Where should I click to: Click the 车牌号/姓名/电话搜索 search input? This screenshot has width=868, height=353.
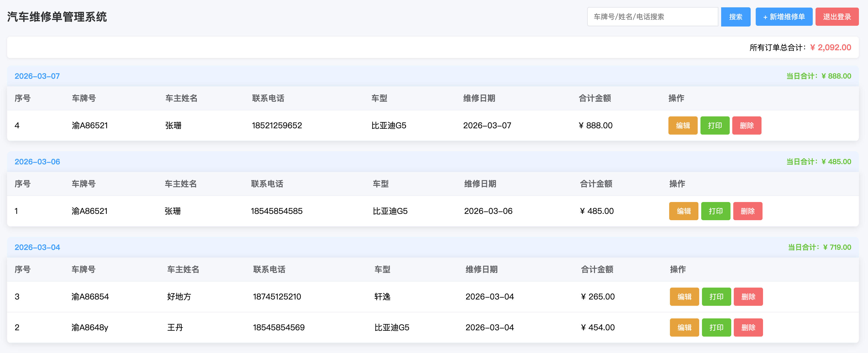[652, 16]
